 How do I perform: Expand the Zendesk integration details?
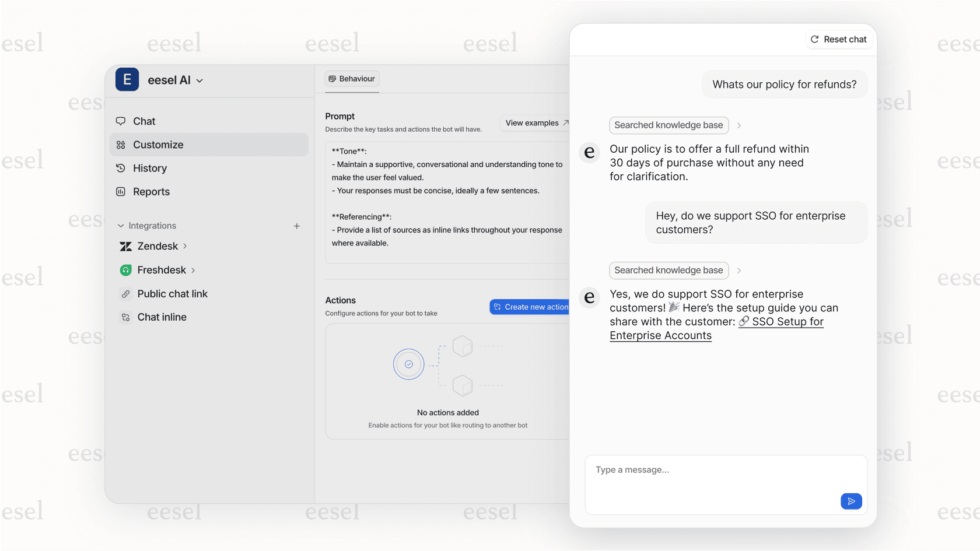pyautogui.click(x=184, y=246)
